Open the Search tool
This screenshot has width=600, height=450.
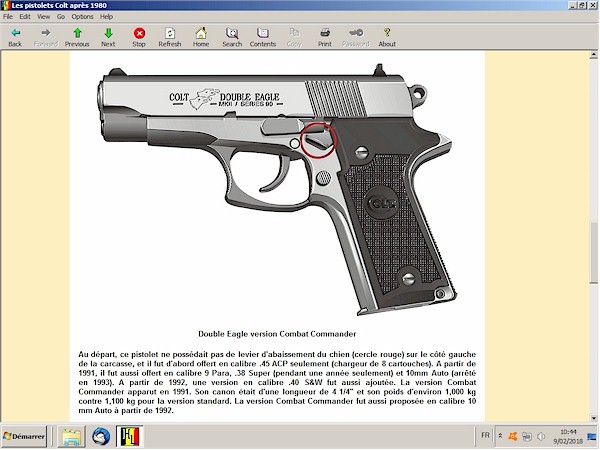point(232,37)
